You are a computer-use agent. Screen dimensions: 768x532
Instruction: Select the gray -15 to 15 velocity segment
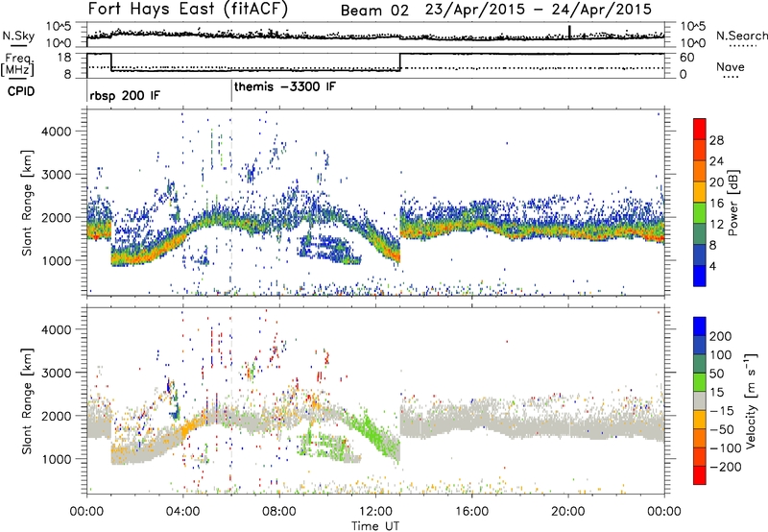click(x=700, y=400)
